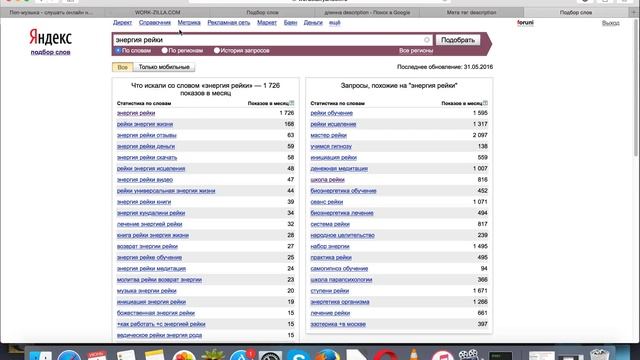Image resolution: width=640 pixels, height=360 pixels.
Task: Click the Яндекс logo
Action: pyautogui.click(x=50, y=38)
